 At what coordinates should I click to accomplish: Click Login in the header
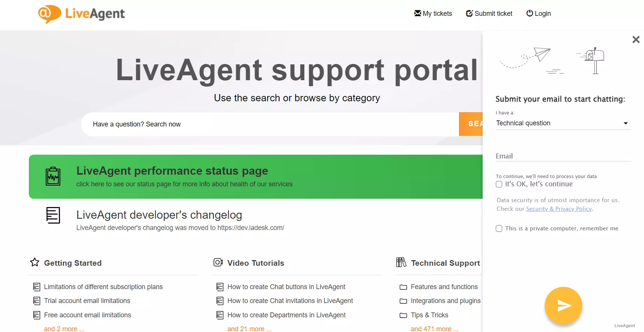coord(538,14)
